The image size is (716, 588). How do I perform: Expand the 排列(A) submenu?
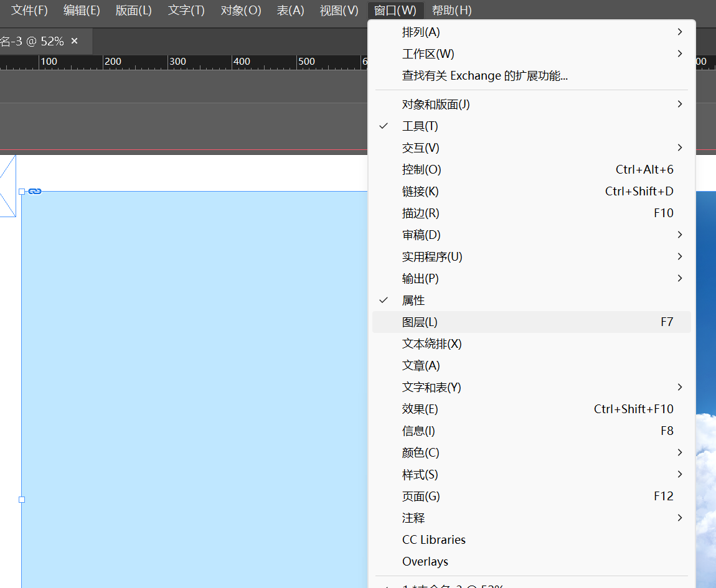click(421, 32)
